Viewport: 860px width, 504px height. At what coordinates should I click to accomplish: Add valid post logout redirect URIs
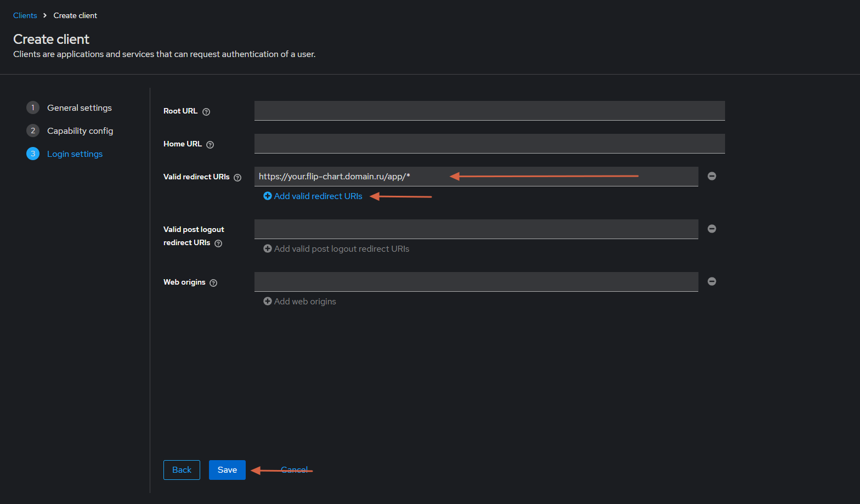pos(336,249)
